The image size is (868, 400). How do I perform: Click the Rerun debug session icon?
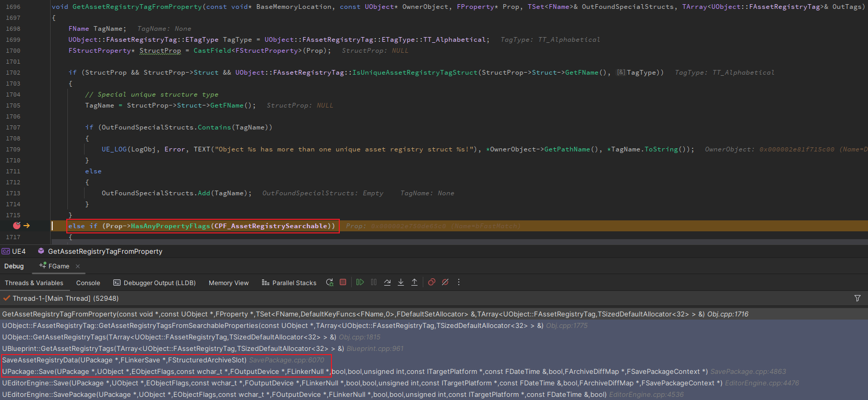tap(329, 283)
